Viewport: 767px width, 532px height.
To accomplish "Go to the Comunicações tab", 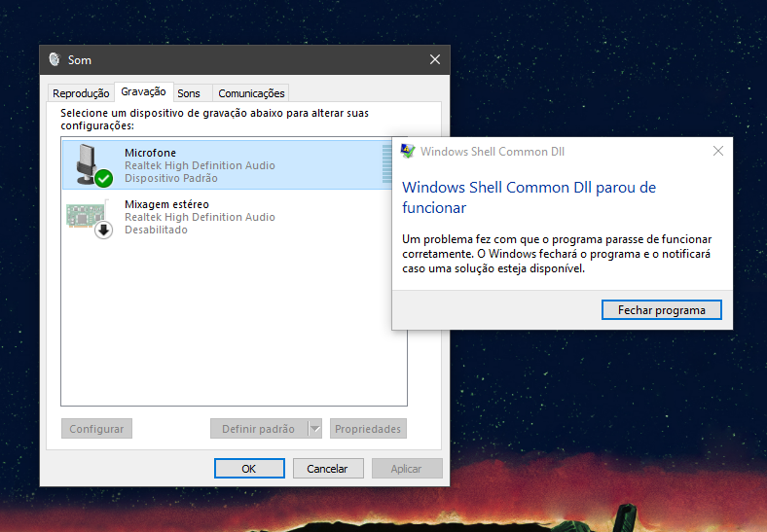I will [x=251, y=93].
